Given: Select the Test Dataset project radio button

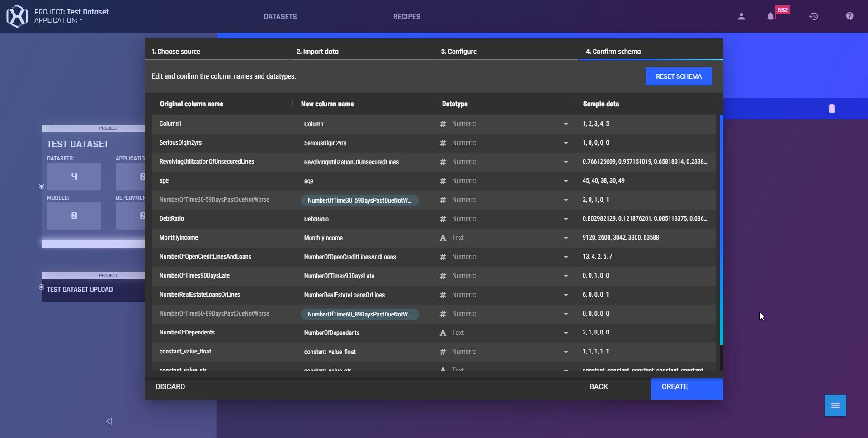Looking at the screenshot, I should pyautogui.click(x=42, y=186).
